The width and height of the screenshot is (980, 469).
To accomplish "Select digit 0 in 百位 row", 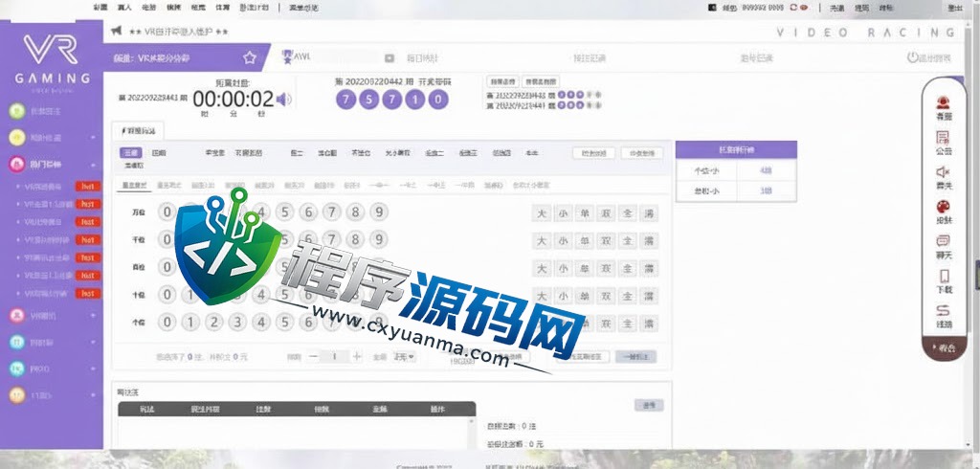I will coord(167,267).
